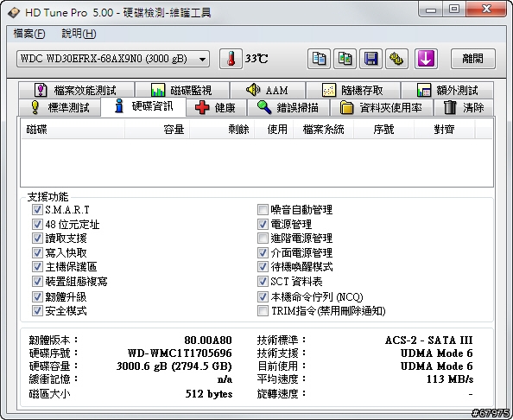
Task: Click the 512 bytes sector size value
Action: [x=209, y=393]
